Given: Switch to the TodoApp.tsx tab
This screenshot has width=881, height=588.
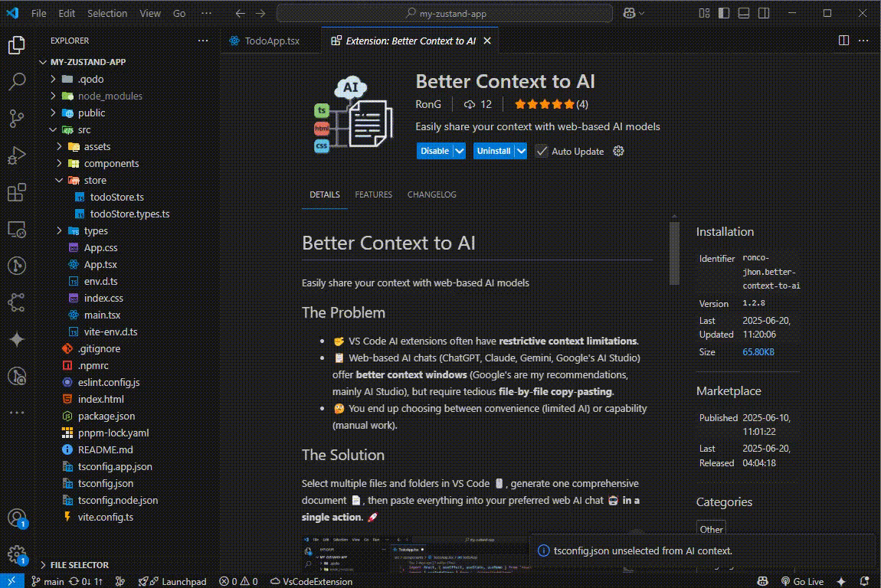Looking at the screenshot, I should (x=271, y=41).
